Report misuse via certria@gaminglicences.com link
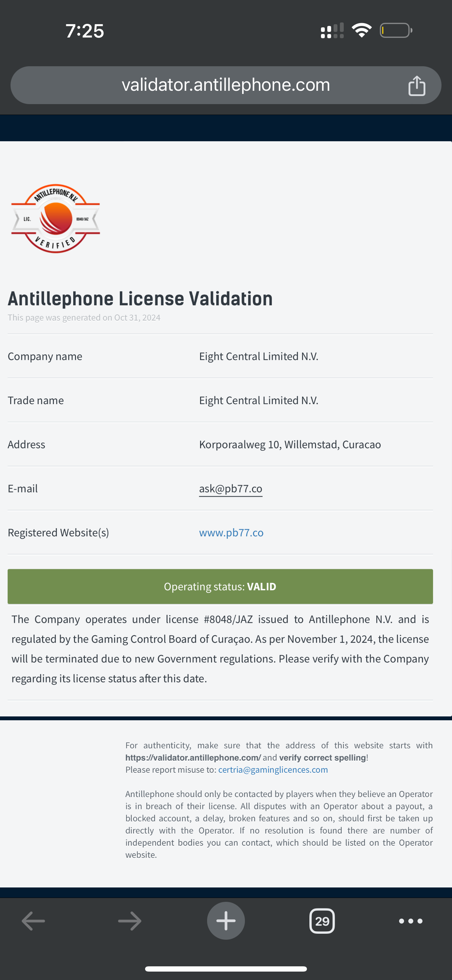Screen dimensions: 452x980 pyautogui.click(x=273, y=770)
